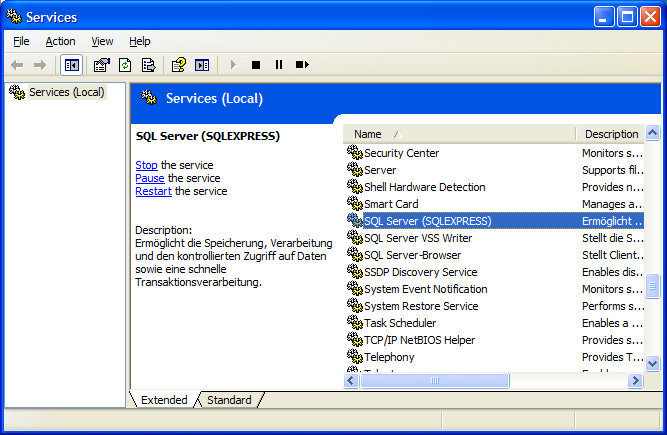Click the gear icon for Telephony

click(x=354, y=356)
